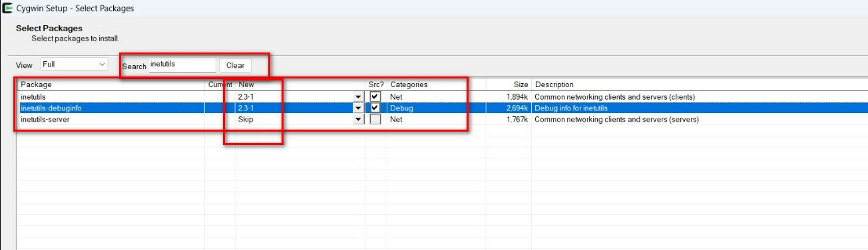Click description 'Common networking clients and servers (clients)'
868x250 pixels.
click(614, 96)
